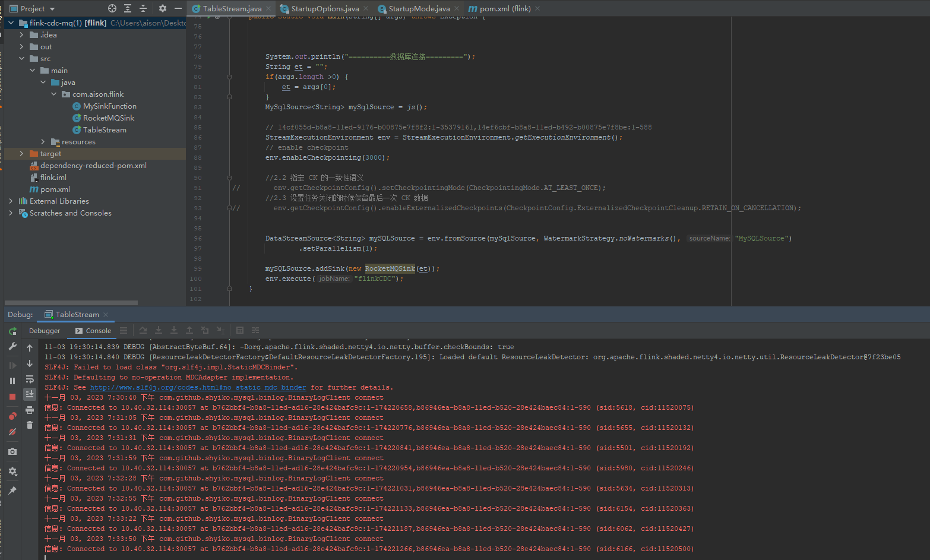This screenshot has width=930, height=560.
Task: Close the StartupOptions.java tab
Action: tap(366, 8)
